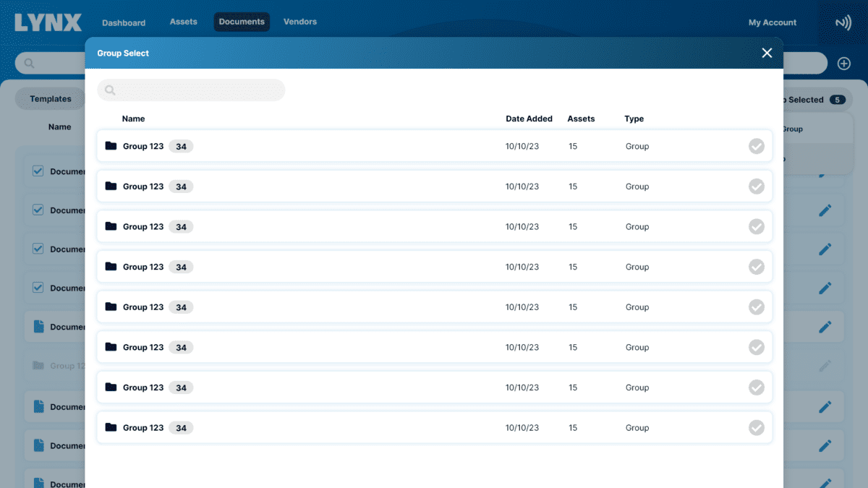Click the circled plus add icon
The height and width of the screenshot is (488, 868).
(x=843, y=64)
